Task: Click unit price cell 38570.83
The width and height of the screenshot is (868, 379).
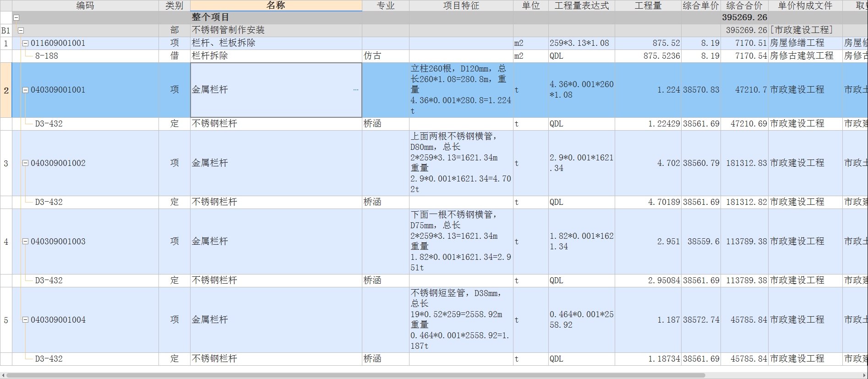Action: tap(701, 90)
